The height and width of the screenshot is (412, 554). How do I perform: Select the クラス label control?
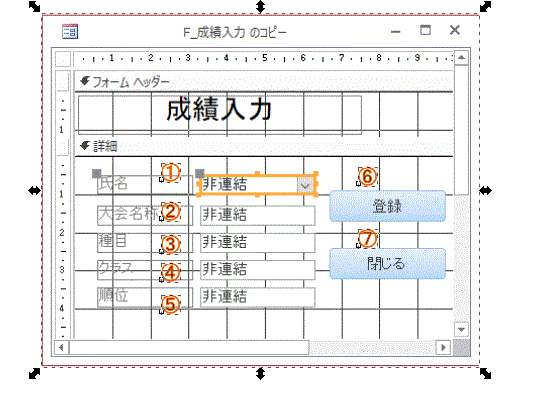point(145,270)
